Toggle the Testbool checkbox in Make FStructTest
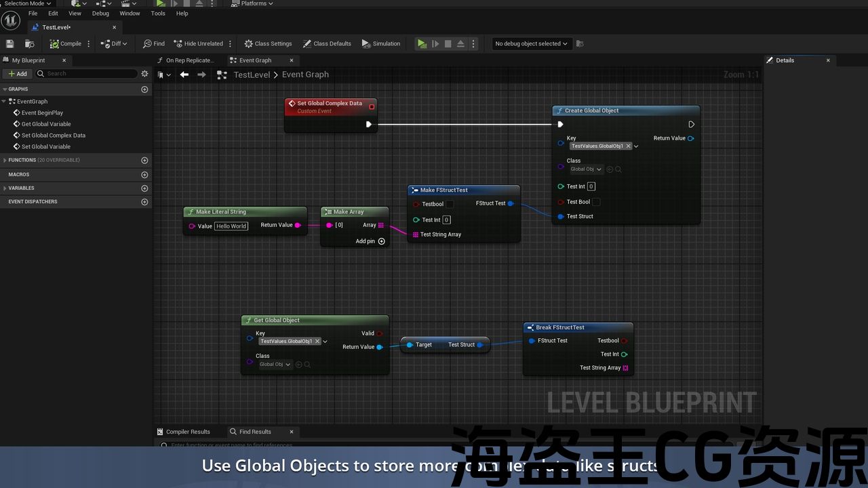Viewport: 868px width, 488px height. point(450,204)
